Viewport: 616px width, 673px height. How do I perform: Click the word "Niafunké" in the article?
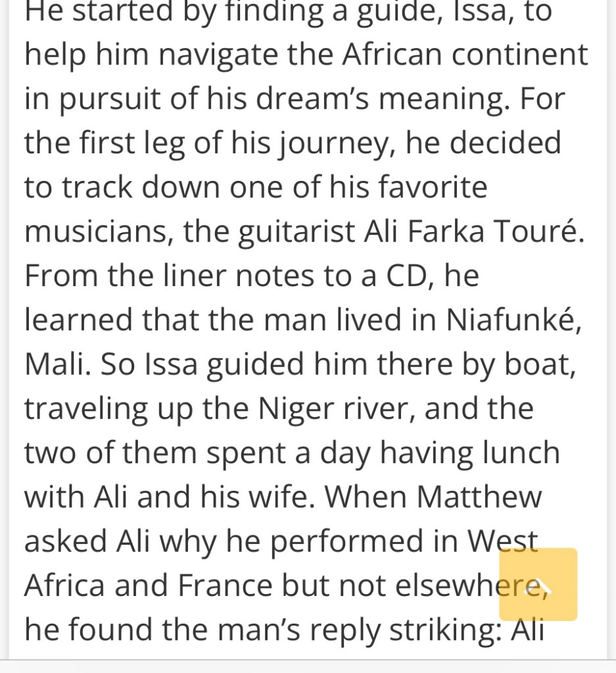513,320
